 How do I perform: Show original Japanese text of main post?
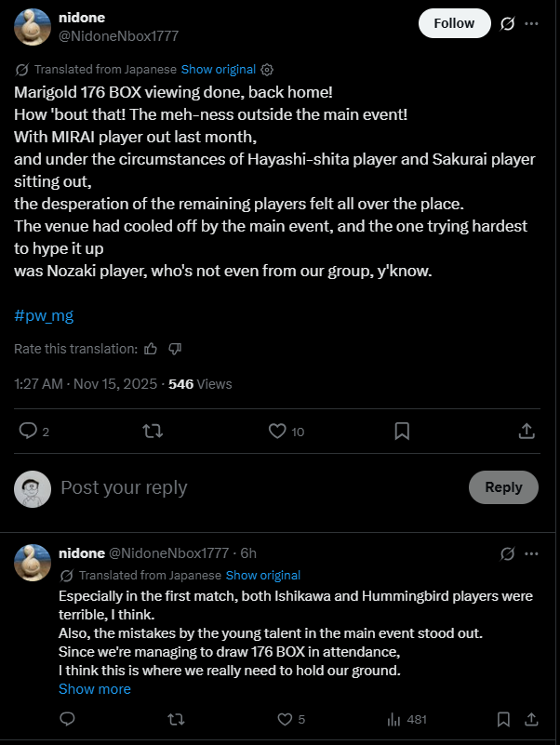point(216,70)
